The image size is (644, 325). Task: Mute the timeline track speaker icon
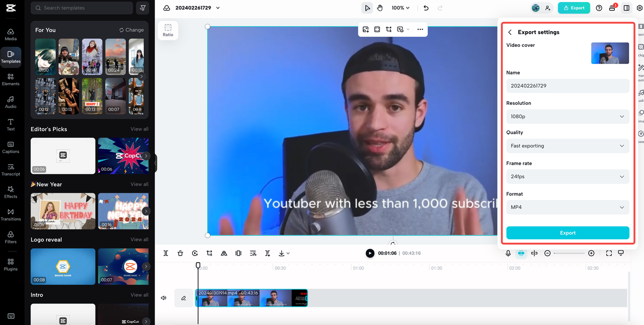click(x=164, y=298)
